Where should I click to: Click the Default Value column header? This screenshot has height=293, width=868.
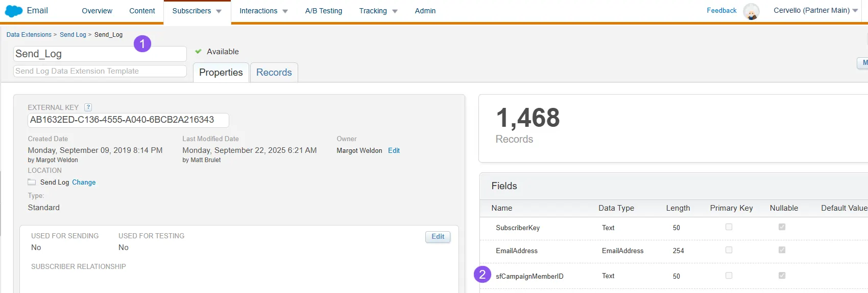(x=844, y=208)
